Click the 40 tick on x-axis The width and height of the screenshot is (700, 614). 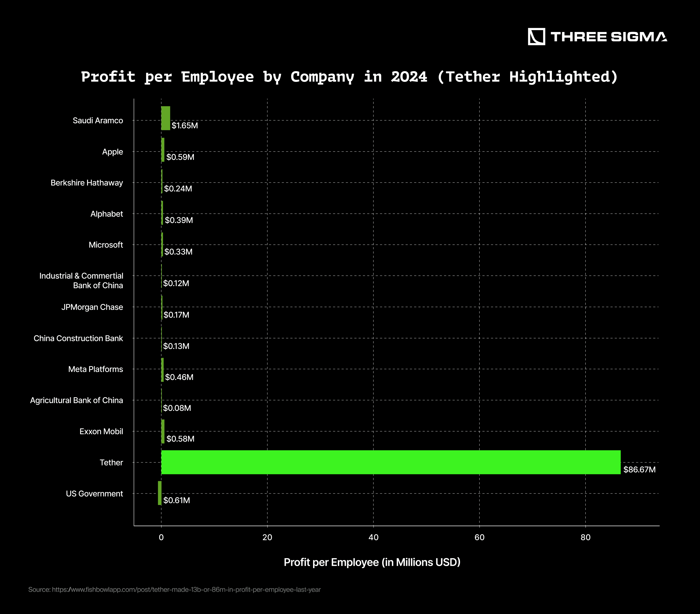373,537
